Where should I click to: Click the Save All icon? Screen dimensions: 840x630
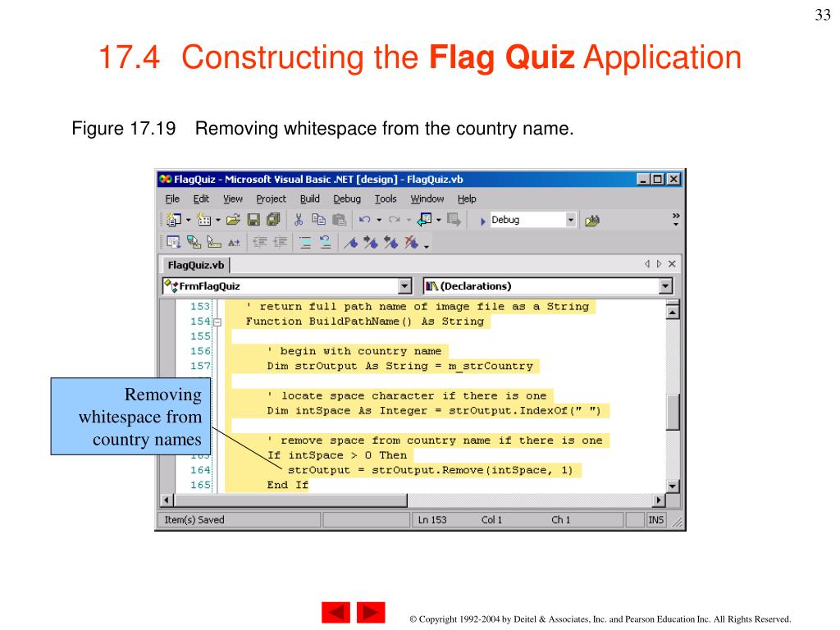(x=273, y=220)
